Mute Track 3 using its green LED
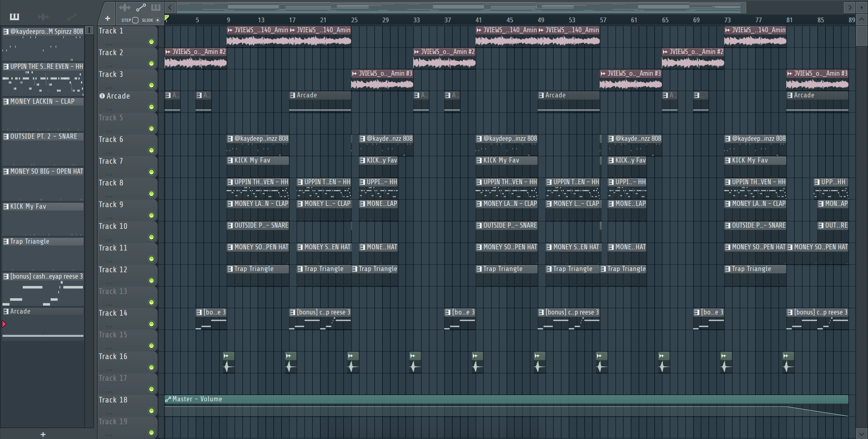868x439 pixels. (x=152, y=85)
